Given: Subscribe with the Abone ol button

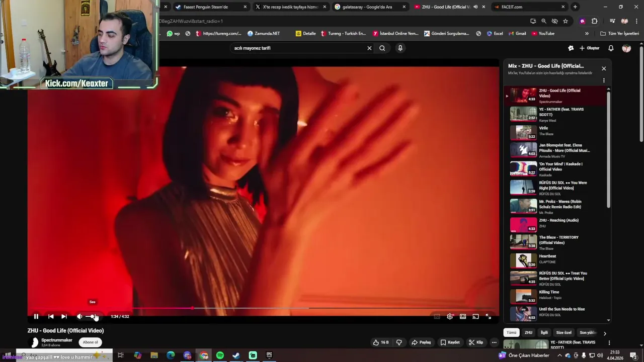Looking at the screenshot, I should click(91, 342).
